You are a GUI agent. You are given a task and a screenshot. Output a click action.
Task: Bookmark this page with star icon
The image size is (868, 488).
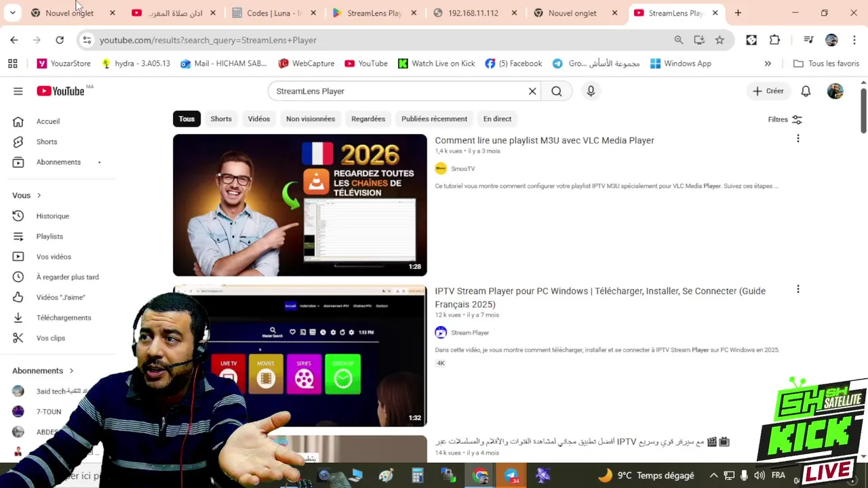(719, 40)
